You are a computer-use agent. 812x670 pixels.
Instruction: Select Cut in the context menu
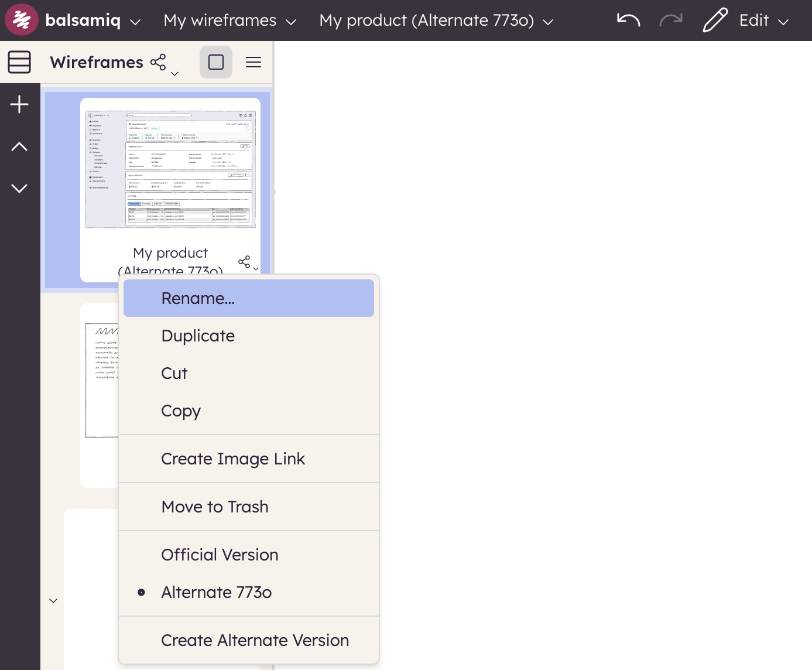click(249, 373)
